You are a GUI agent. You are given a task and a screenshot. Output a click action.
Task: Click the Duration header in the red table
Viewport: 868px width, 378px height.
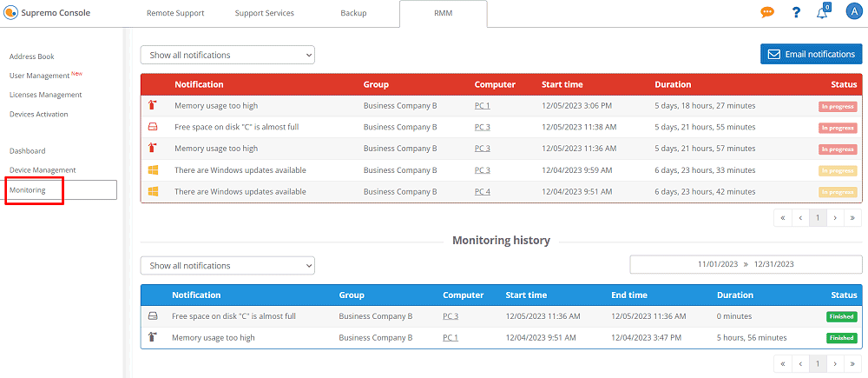pyautogui.click(x=673, y=85)
